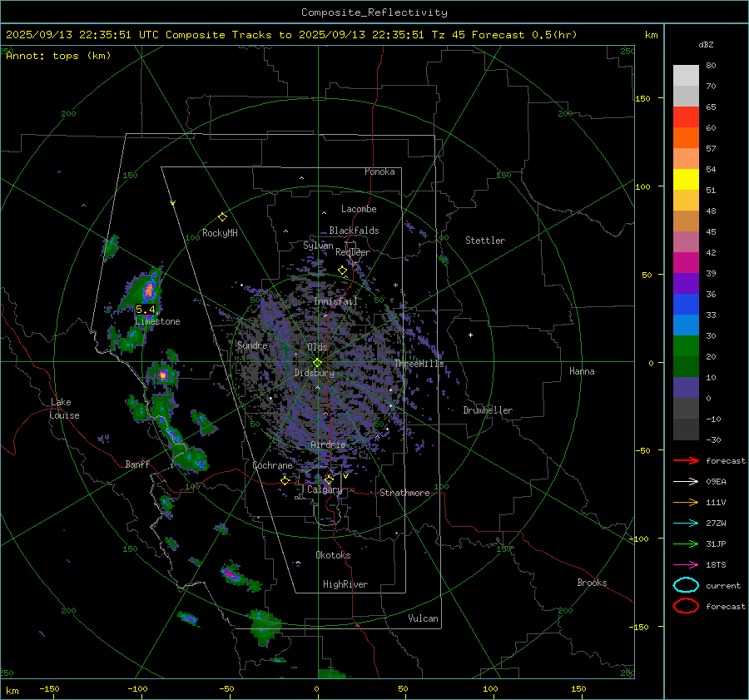This screenshot has width=749, height=700.
Task: Select the purple swatch between 39 and 36
Action: point(686,283)
